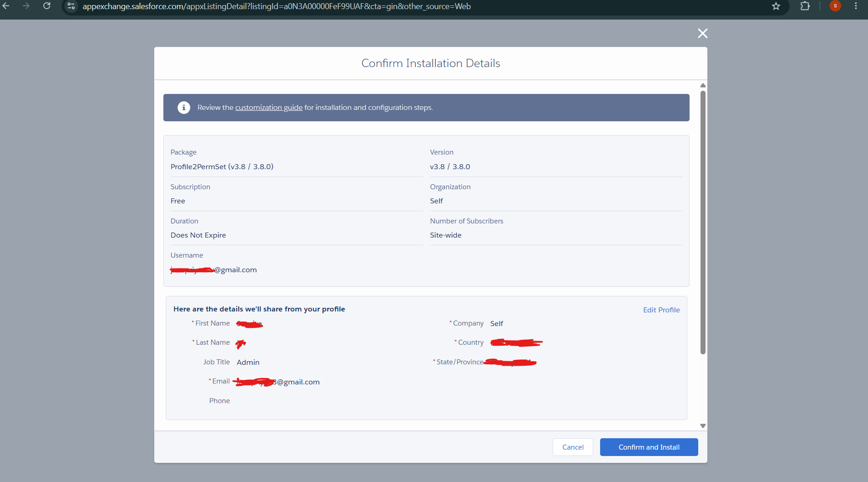Click the Email label in profile
This screenshot has height=482, width=868.
pyautogui.click(x=221, y=381)
